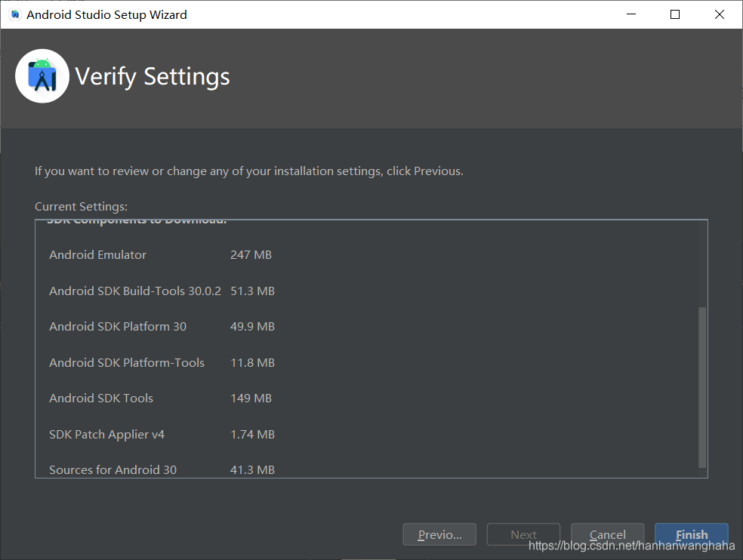Click the 49.9 MB size value
Screen dimensions: 743x560
coord(252,327)
